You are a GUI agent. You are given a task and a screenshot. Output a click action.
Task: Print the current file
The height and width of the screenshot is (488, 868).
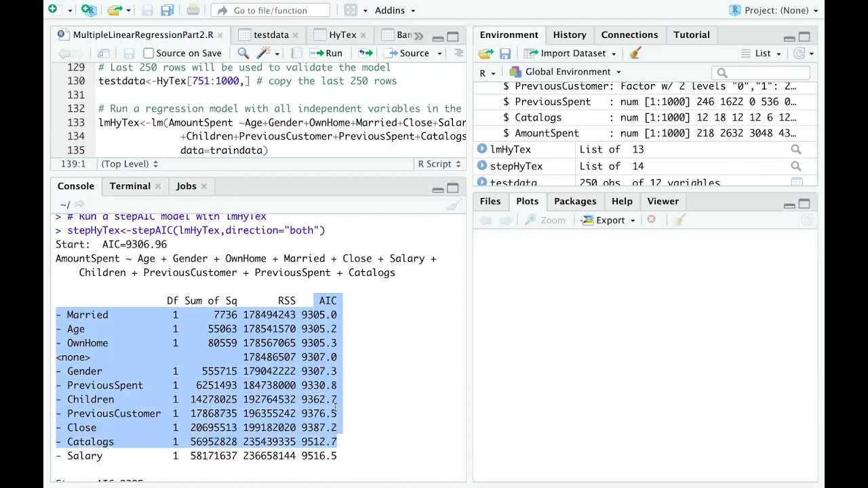point(193,10)
